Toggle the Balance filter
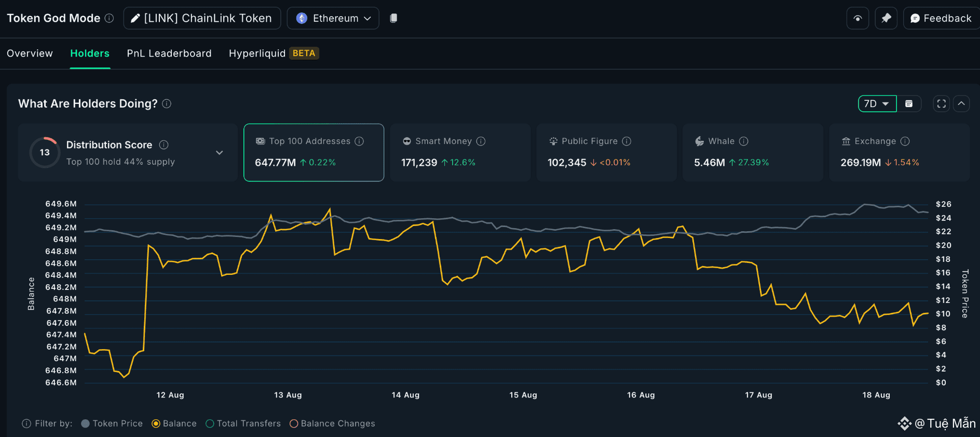Image resolution: width=980 pixels, height=437 pixels. [174, 423]
